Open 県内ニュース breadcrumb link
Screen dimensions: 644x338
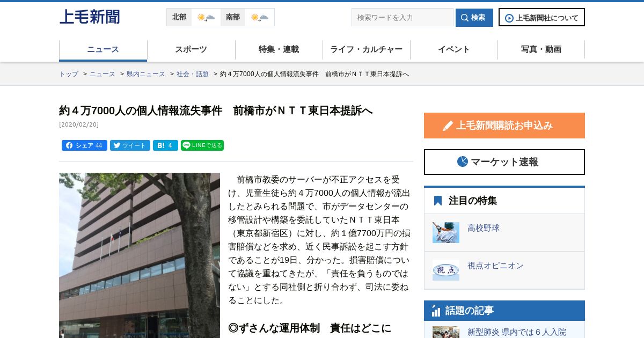(146, 74)
